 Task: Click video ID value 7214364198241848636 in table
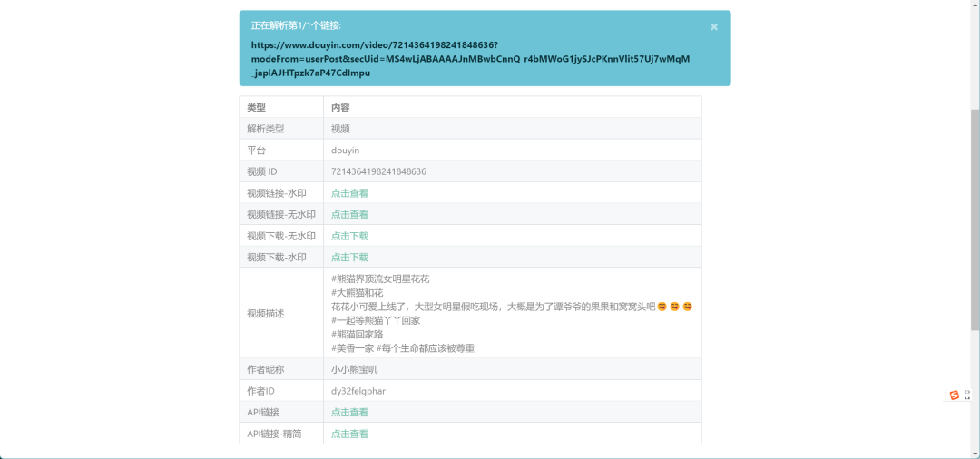(378, 171)
